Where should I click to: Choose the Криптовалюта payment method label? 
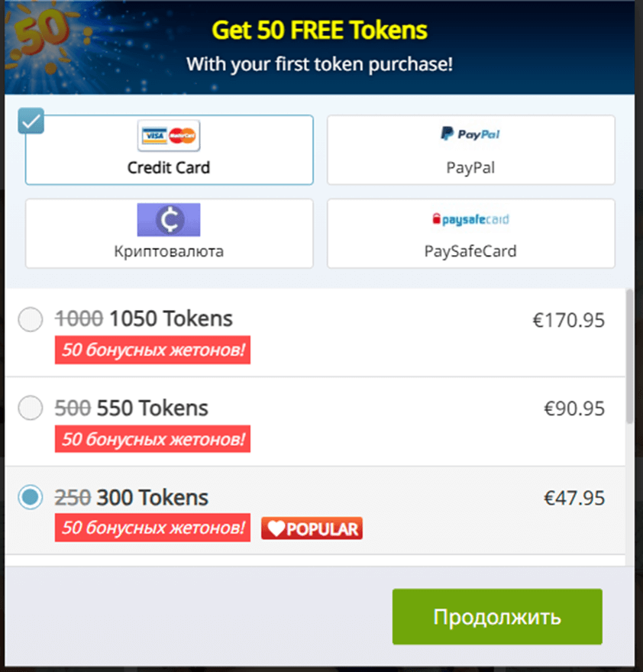click(169, 251)
